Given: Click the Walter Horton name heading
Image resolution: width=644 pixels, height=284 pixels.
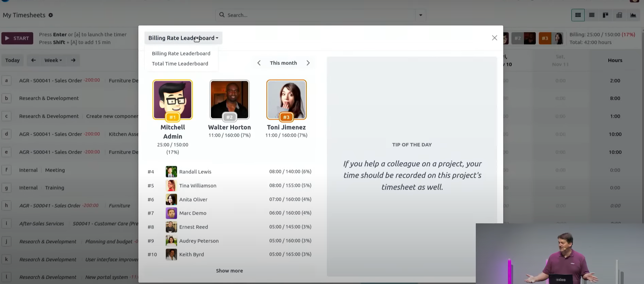Looking at the screenshot, I should tap(230, 127).
